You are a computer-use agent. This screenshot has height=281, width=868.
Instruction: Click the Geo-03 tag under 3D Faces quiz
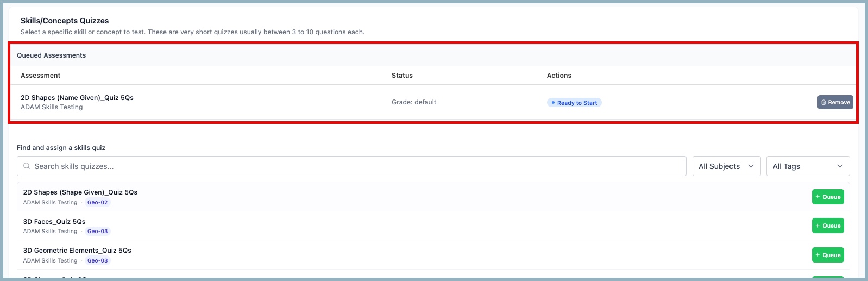[x=98, y=232]
